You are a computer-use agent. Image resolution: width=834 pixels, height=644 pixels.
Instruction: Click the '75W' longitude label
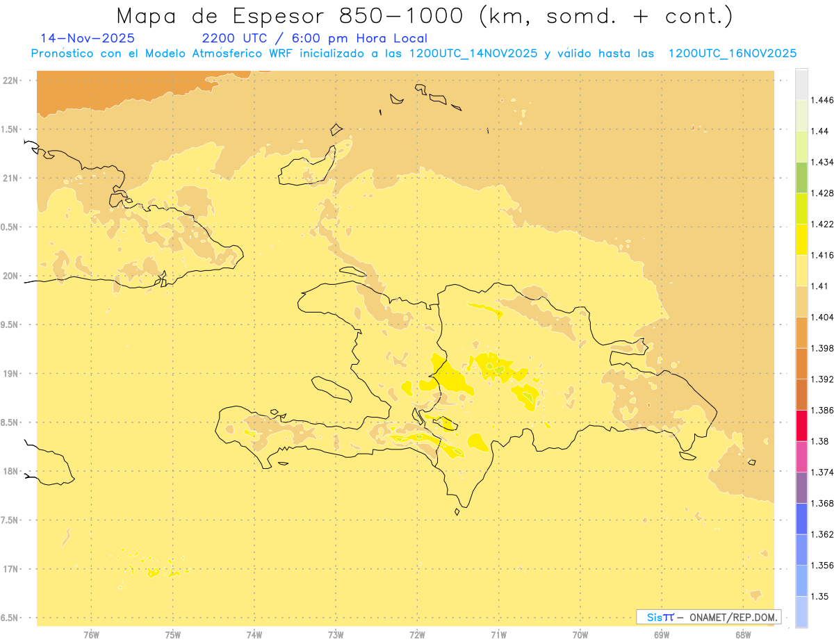click(173, 635)
